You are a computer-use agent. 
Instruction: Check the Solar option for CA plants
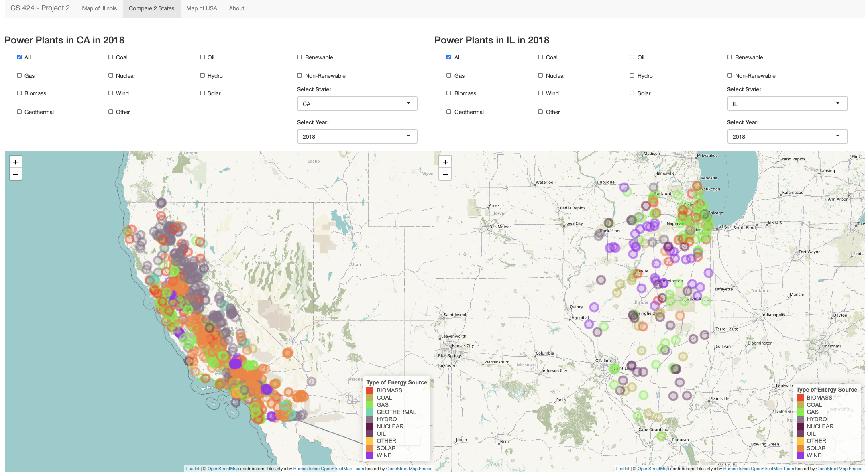(202, 93)
